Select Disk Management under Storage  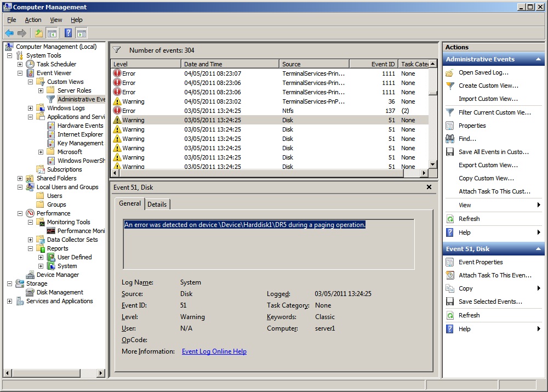point(60,292)
